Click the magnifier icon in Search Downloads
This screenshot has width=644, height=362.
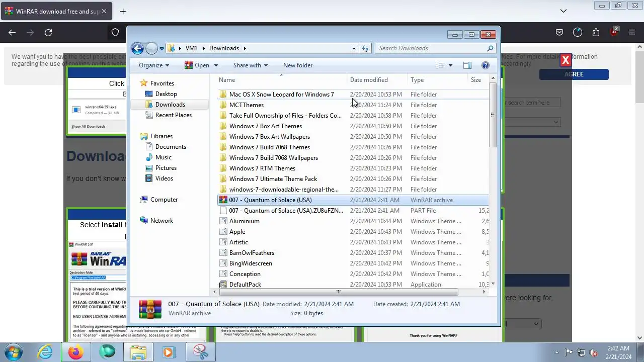tap(490, 48)
